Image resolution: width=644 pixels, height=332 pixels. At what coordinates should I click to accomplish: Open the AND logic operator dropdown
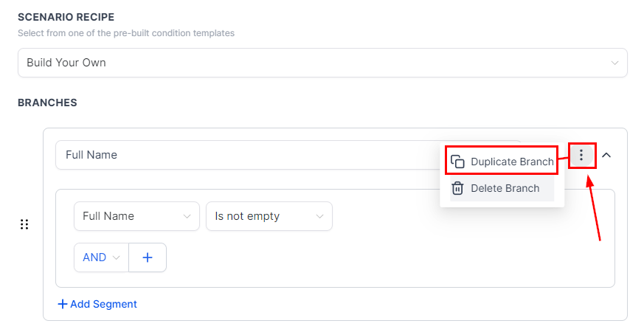(x=102, y=257)
